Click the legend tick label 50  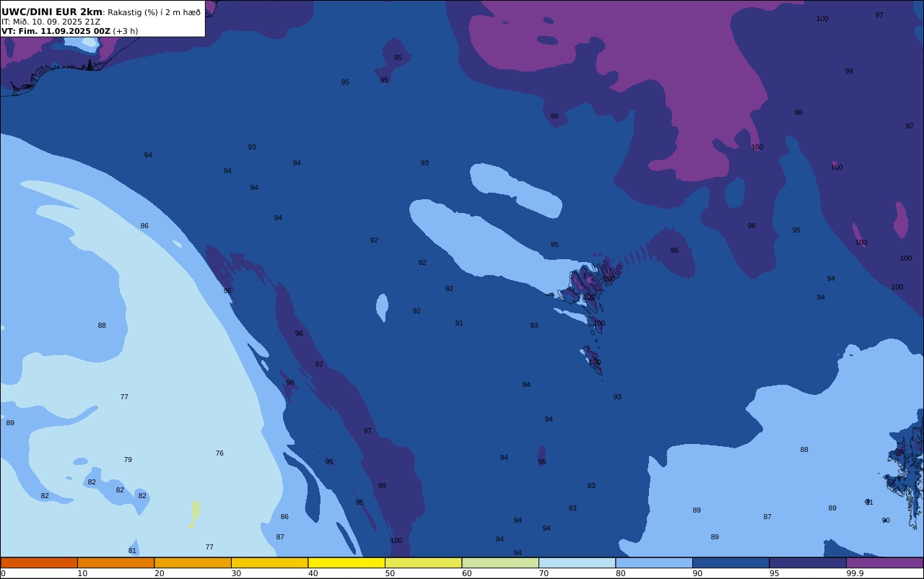pos(390,573)
